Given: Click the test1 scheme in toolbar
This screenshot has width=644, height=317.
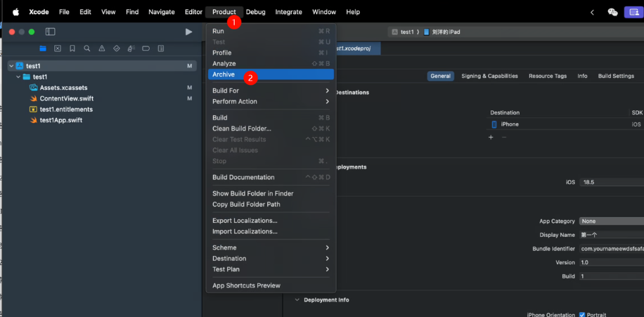Looking at the screenshot, I should (403, 32).
